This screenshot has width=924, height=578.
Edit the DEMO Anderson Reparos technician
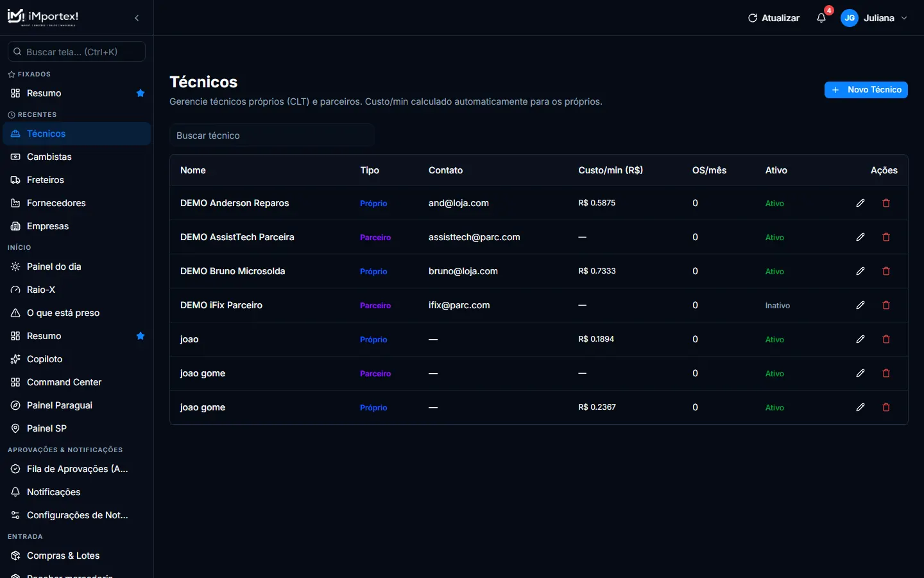[860, 203]
